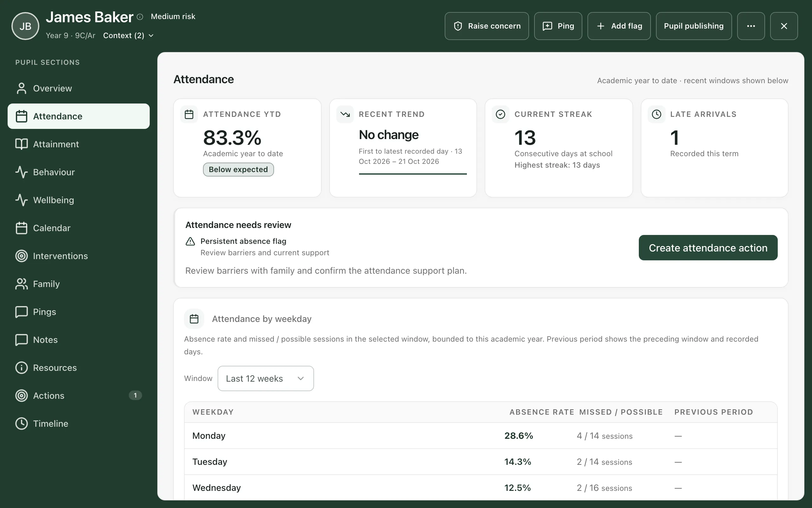Click the Family people icon
Viewport: 812px width, 508px height.
pyautogui.click(x=22, y=284)
